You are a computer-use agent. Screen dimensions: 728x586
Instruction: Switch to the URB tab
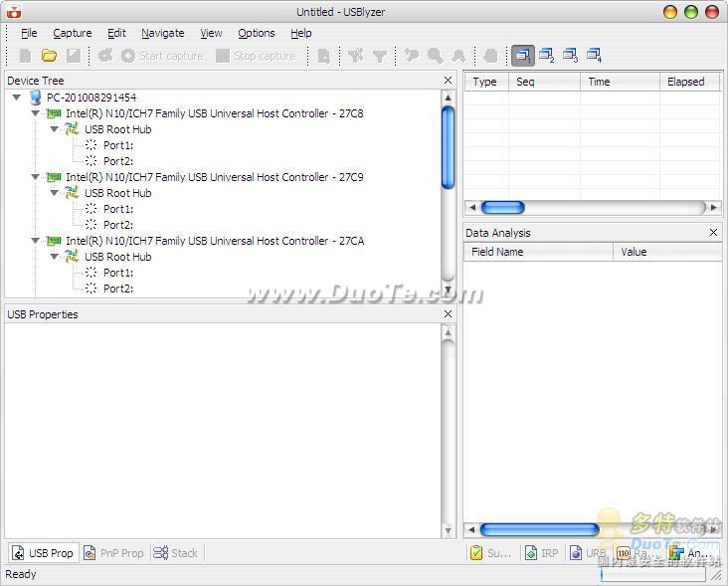(x=588, y=553)
